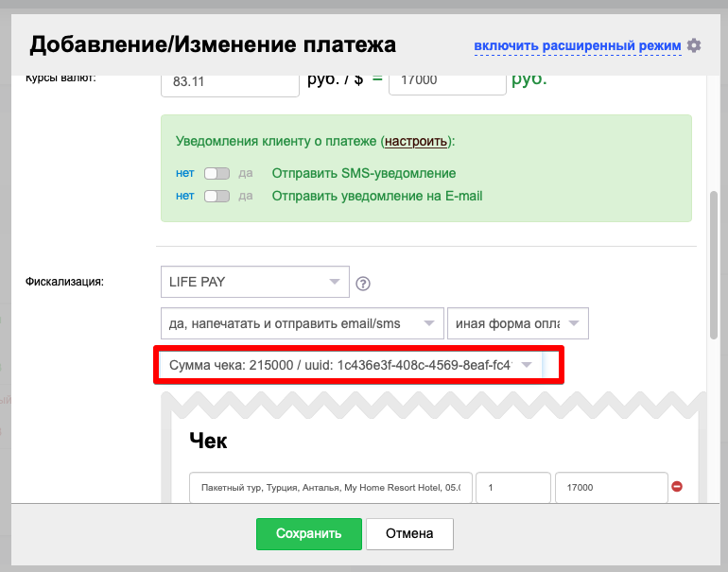Image resolution: width=728 pixels, height=572 pixels.
Task: Click the green Сохранить button
Action: coord(309,534)
